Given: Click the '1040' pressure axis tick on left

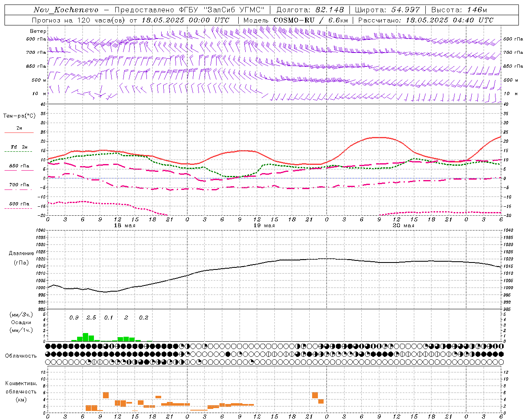Looking at the screenshot, I should click(x=40, y=231).
